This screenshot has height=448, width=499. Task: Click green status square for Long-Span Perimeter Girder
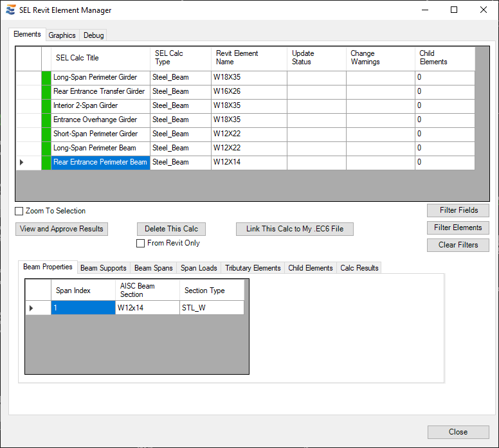coord(46,78)
